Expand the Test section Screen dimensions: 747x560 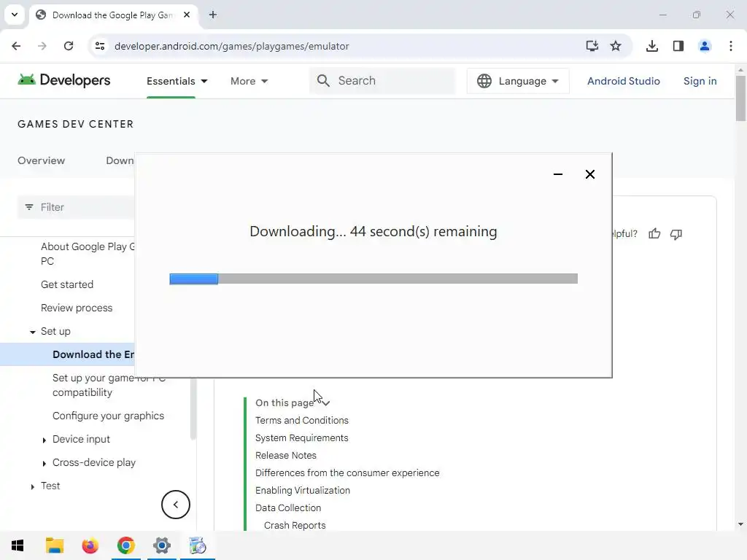pyautogui.click(x=32, y=486)
